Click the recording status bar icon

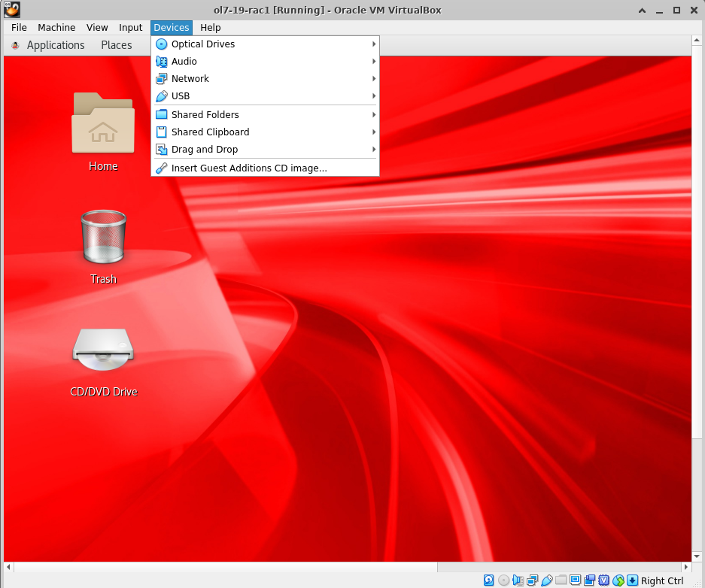589,580
